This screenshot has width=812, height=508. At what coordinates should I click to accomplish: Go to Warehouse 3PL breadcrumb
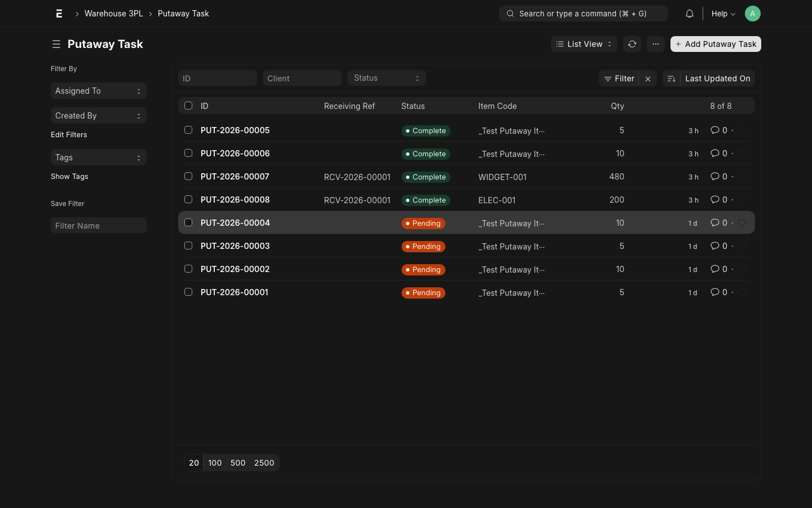[113, 14]
